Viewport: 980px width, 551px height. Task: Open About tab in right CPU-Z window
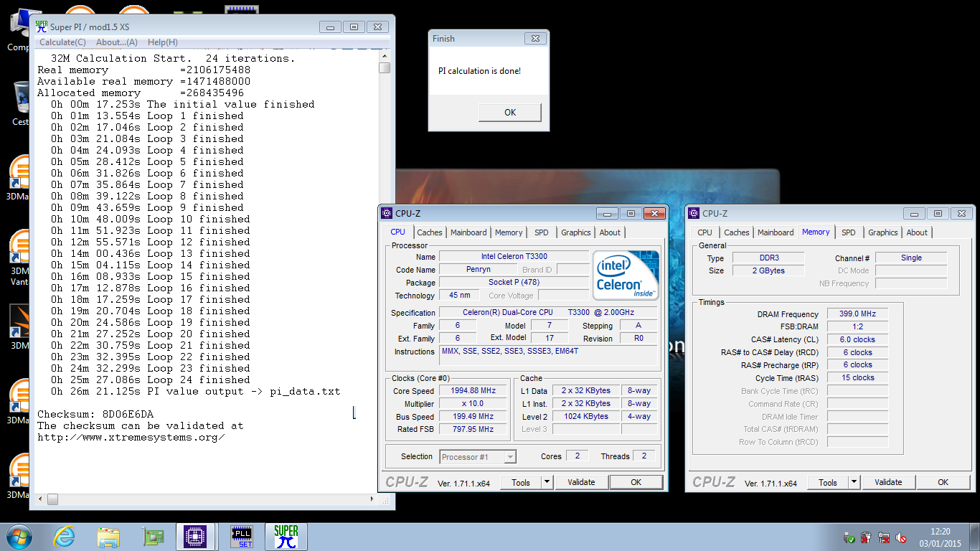coord(917,232)
